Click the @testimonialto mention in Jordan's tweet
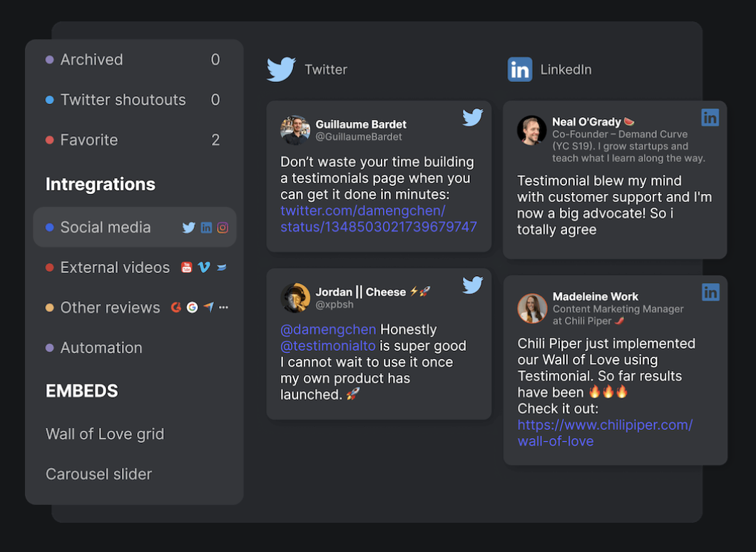Screen dimensions: 756x552 pos(328,346)
